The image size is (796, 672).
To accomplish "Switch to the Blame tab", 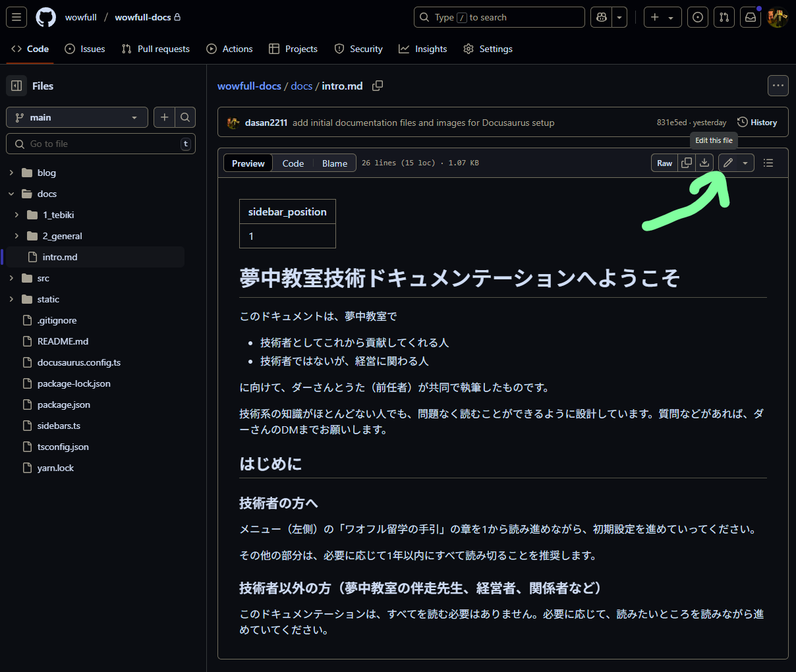I will (334, 163).
